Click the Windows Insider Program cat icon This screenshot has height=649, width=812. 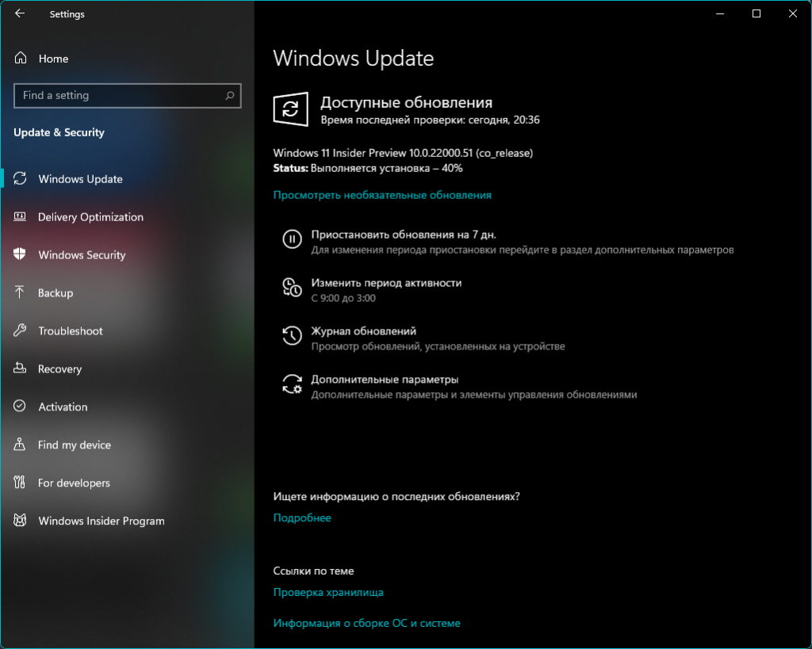pos(20,520)
